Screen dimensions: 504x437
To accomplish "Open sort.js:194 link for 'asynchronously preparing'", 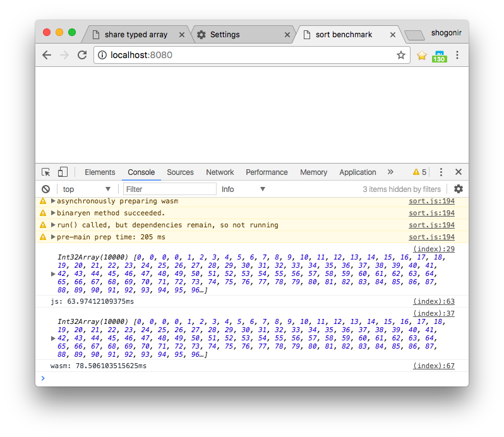I will (x=431, y=201).
